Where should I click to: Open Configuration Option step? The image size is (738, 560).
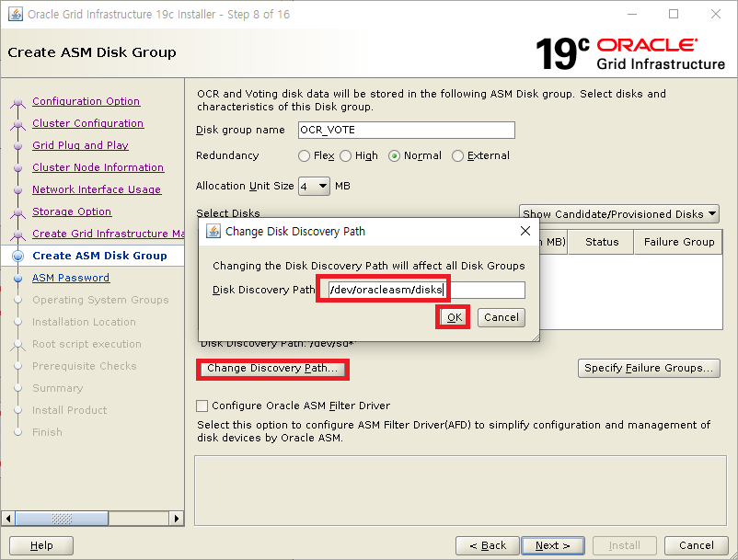86,101
